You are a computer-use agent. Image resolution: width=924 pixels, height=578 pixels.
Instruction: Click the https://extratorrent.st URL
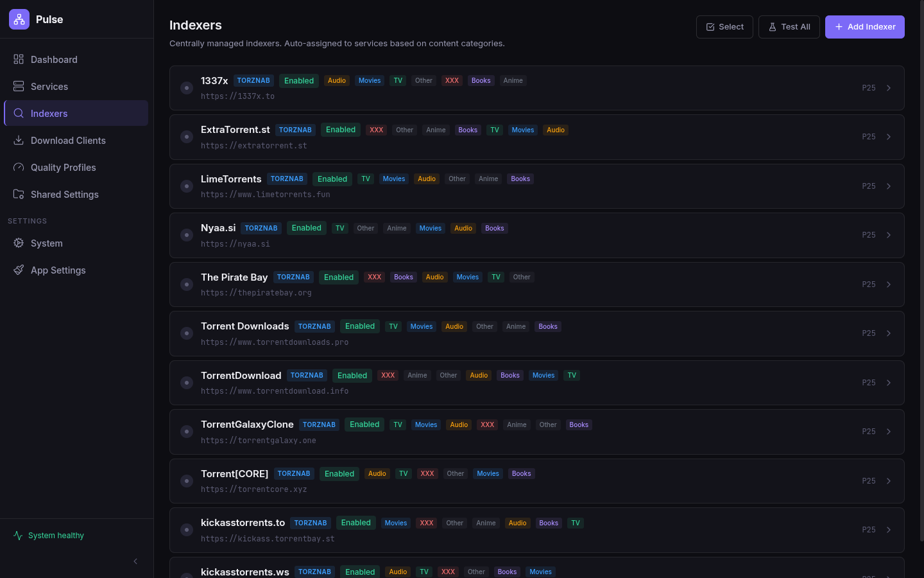pos(254,146)
